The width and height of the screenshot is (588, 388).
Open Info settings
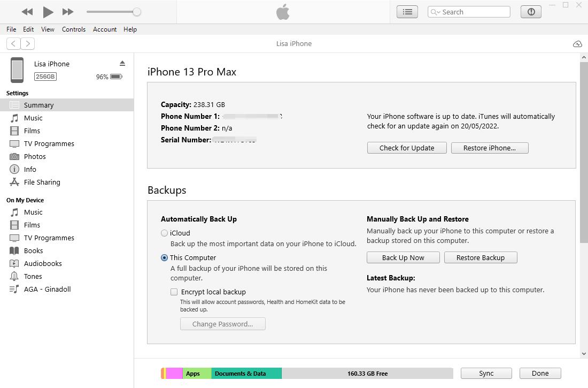[x=67, y=169]
